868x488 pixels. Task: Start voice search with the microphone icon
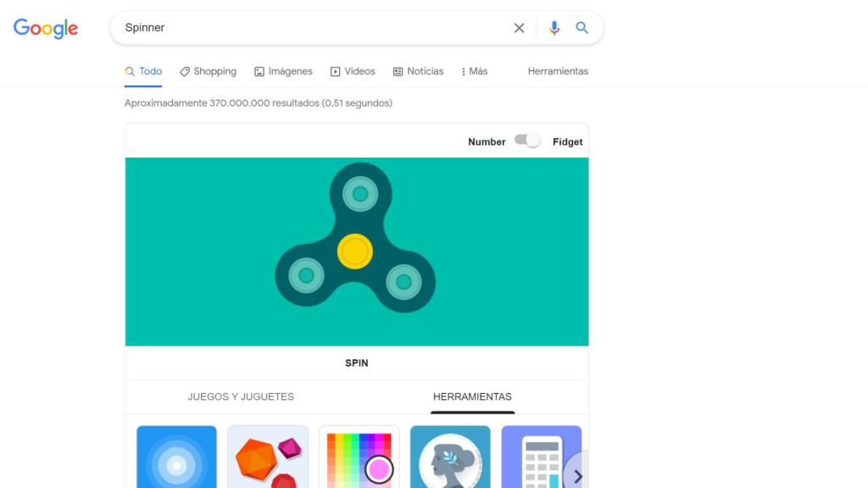click(x=554, y=28)
